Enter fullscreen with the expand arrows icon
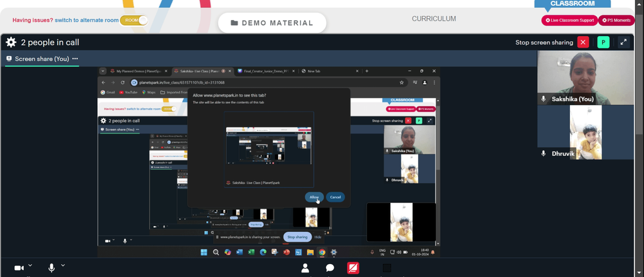Screen dimensions: 644x277 pos(623,43)
